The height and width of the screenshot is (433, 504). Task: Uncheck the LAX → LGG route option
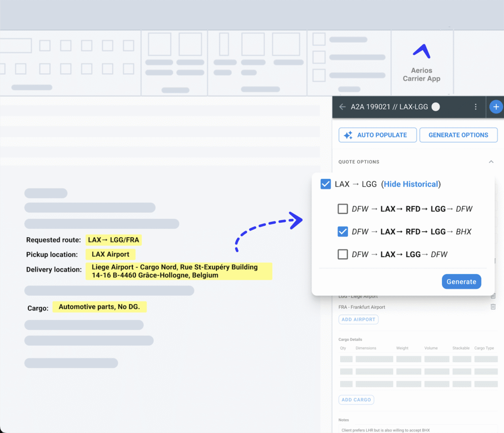[325, 184]
